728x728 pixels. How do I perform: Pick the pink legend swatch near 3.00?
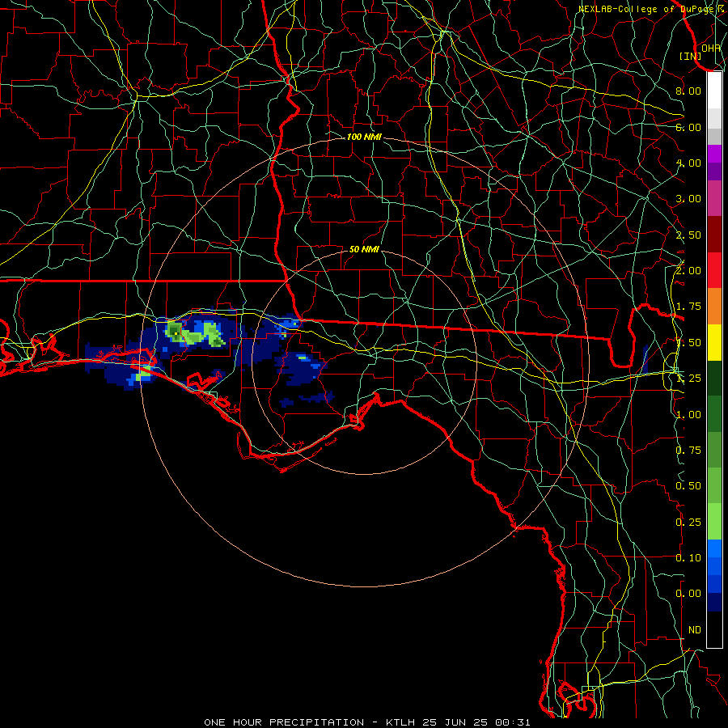click(714, 198)
